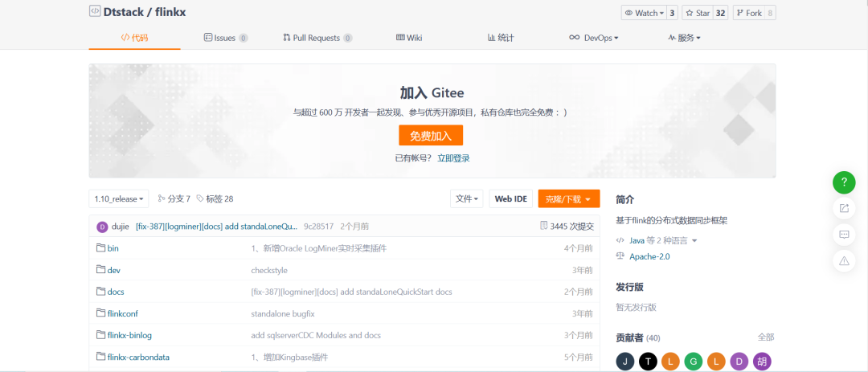Open the flinkx-carbondata folder
The height and width of the screenshot is (372, 868).
tap(138, 357)
